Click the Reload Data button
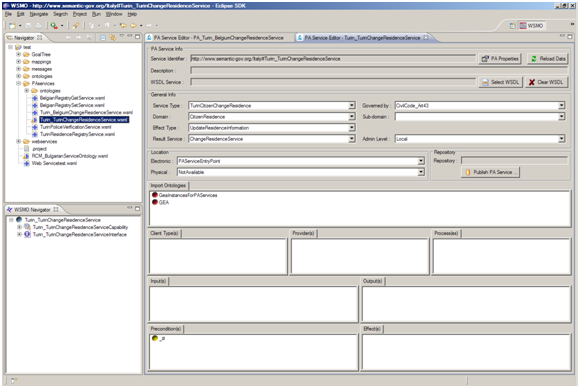Viewport: 580px width, 388px height. pyautogui.click(x=548, y=58)
